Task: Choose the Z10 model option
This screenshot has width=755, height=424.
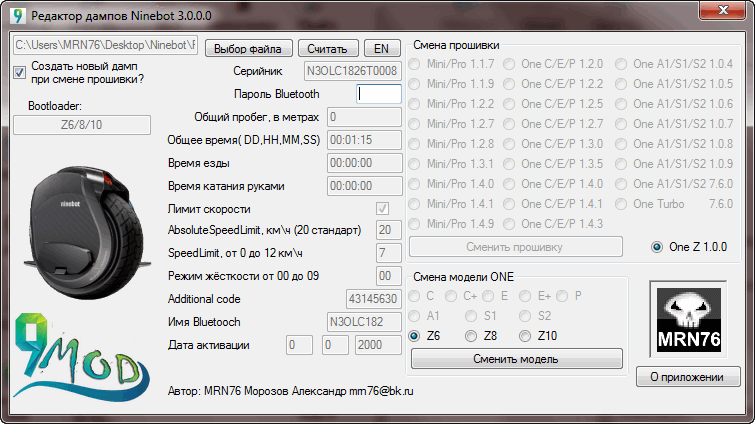Action: [526, 336]
